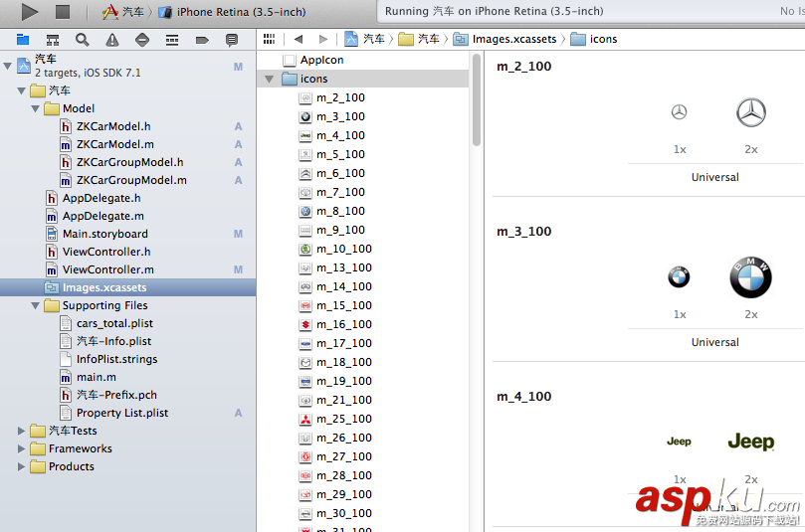Select ZKCarGroupModel.h file
The height and width of the screenshot is (532, 805).
130,163
